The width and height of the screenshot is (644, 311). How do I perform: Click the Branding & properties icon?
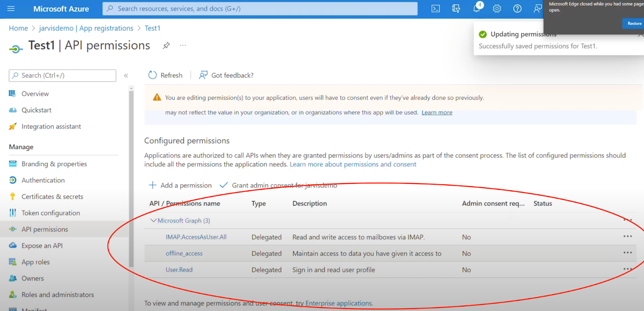[x=12, y=164]
